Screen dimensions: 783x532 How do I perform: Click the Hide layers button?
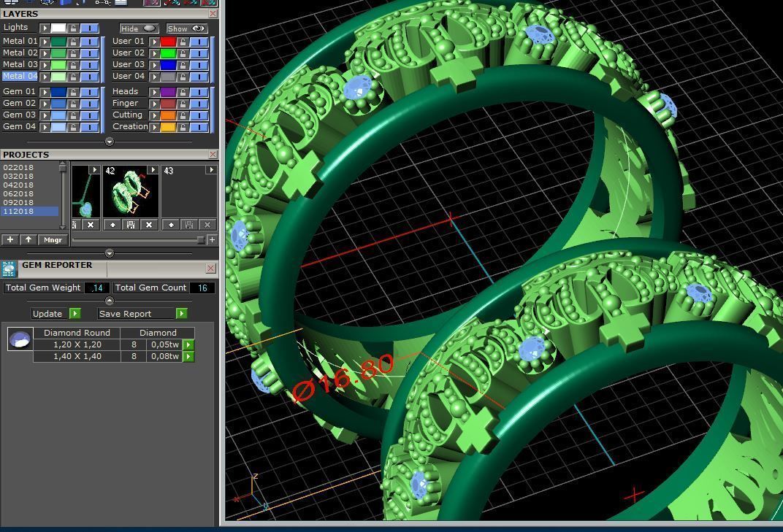[x=139, y=28]
